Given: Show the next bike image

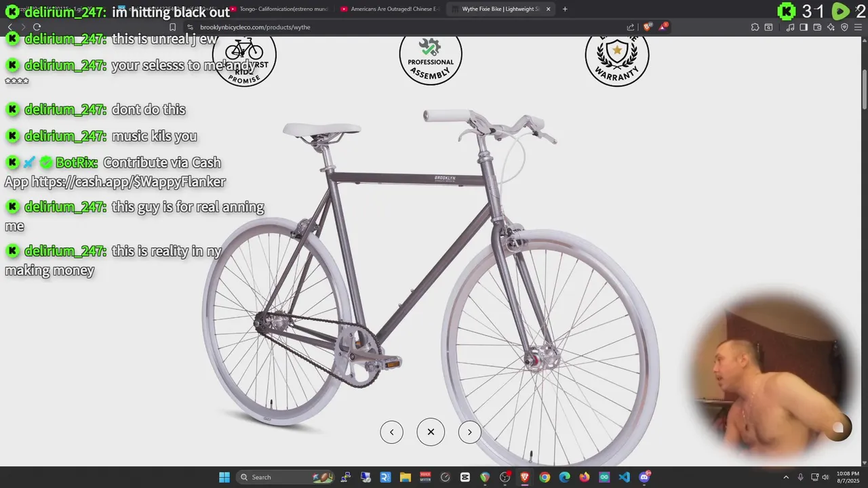Looking at the screenshot, I should point(470,432).
